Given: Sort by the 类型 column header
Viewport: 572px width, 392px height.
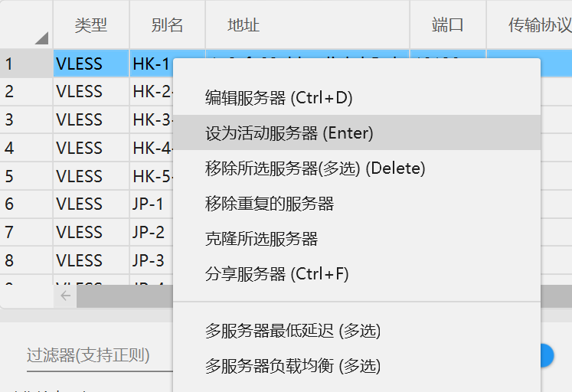Looking at the screenshot, I should [x=91, y=25].
